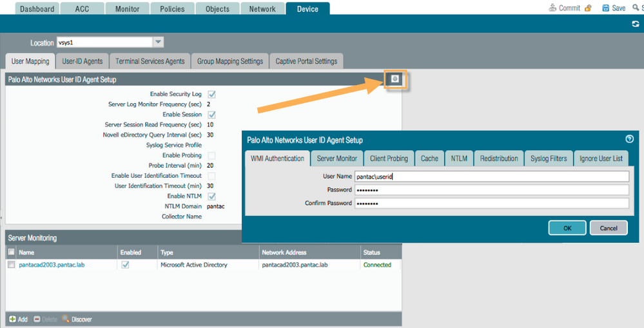Switch to the Monitor tab
The width and height of the screenshot is (644, 328).
pos(127,8)
